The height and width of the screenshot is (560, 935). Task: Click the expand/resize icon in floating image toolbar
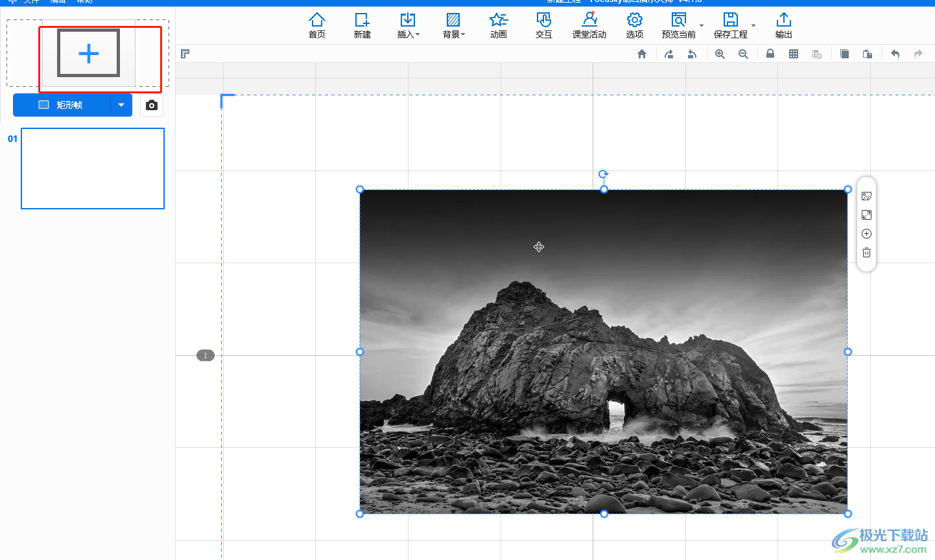866,215
